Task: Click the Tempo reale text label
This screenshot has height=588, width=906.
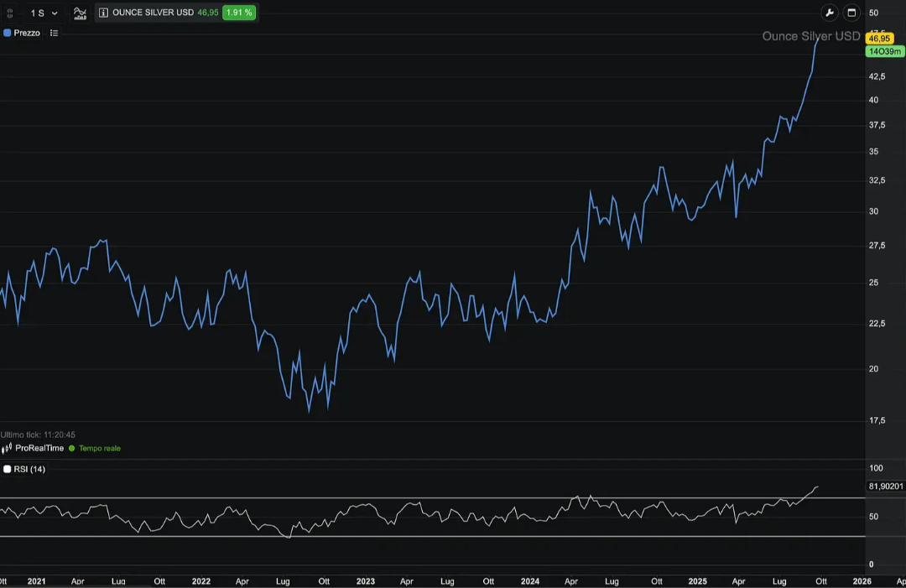Action: 100,448
